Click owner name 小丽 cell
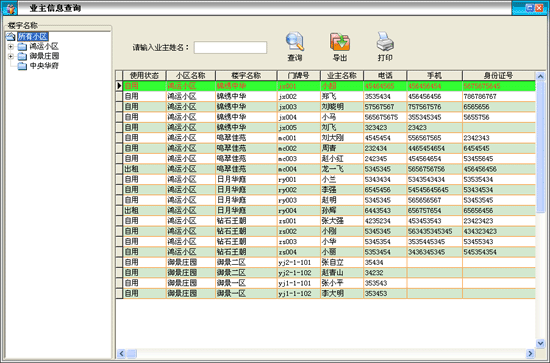This screenshot has width=550, height=363. (x=342, y=252)
